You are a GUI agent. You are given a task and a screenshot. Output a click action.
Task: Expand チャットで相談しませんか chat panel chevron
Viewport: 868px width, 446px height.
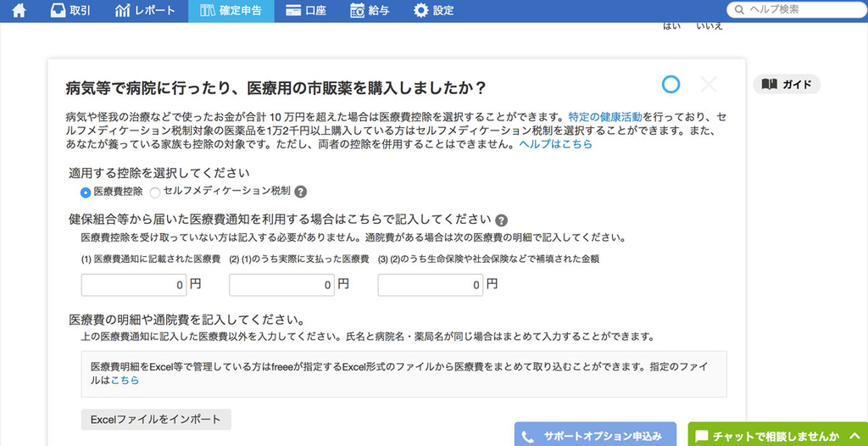[853, 436]
